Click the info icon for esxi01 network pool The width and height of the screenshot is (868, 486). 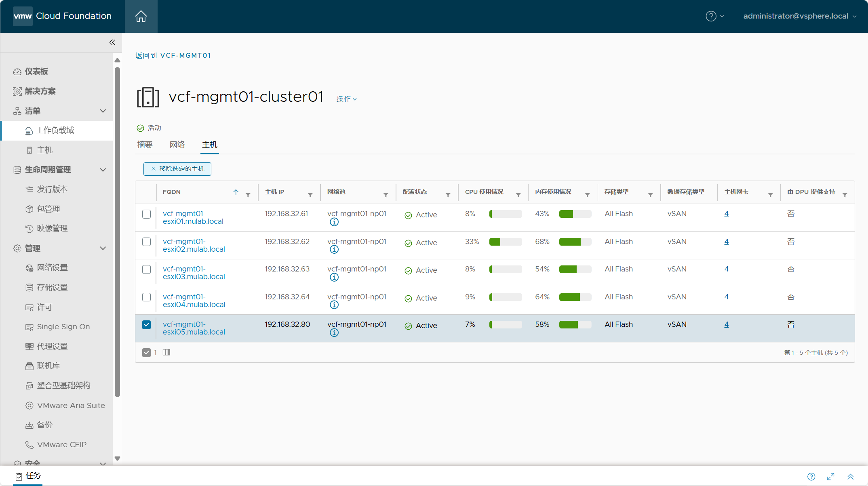pyautogui.click(x=334, y=222)
